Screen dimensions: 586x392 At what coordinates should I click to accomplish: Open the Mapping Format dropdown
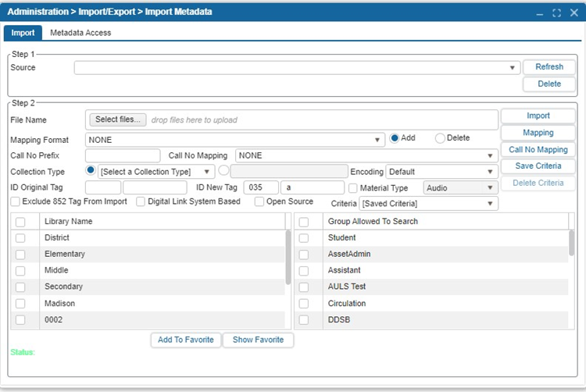234,140
